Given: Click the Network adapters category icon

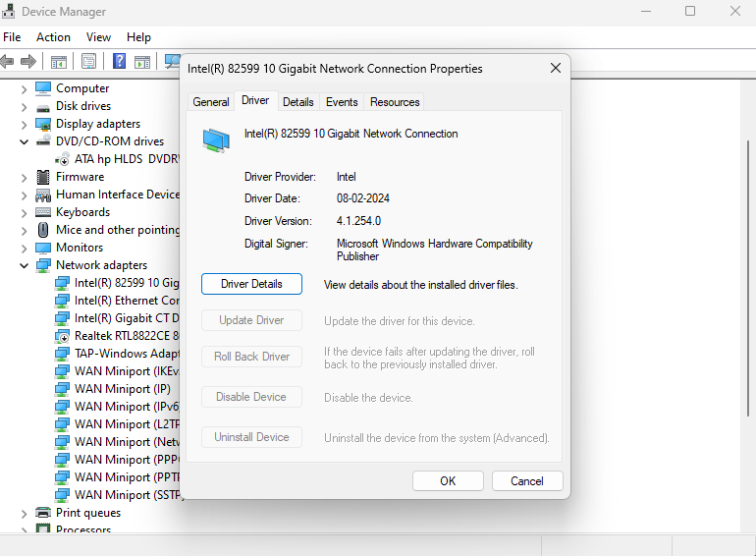Looking at the screenshot, I should [x=43, y=265].
